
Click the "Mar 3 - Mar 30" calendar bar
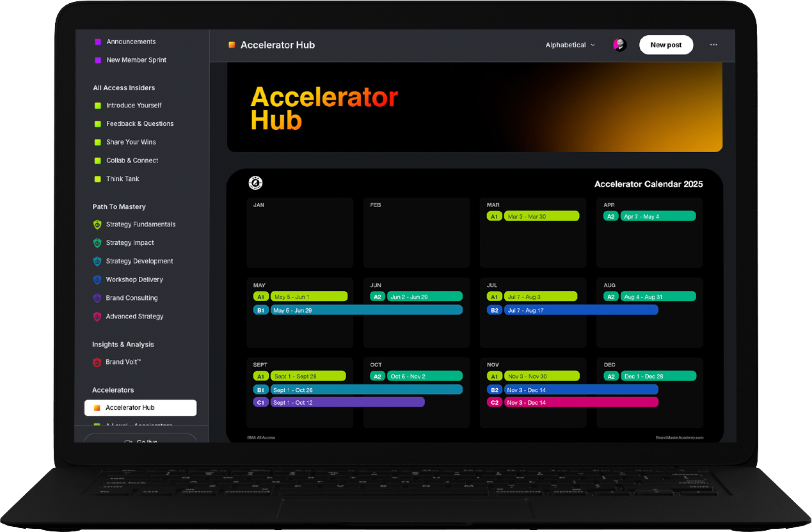541,216
